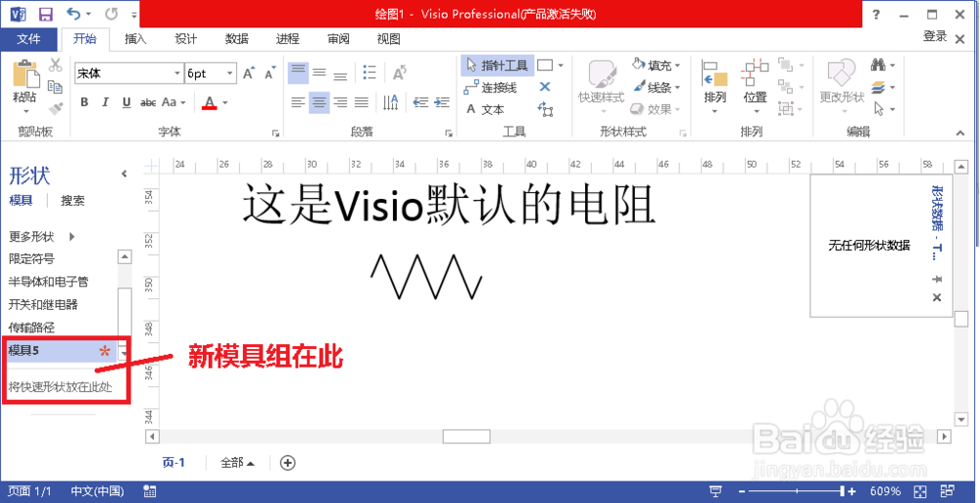Open the 6pt font size combo box

pos(211,74)
